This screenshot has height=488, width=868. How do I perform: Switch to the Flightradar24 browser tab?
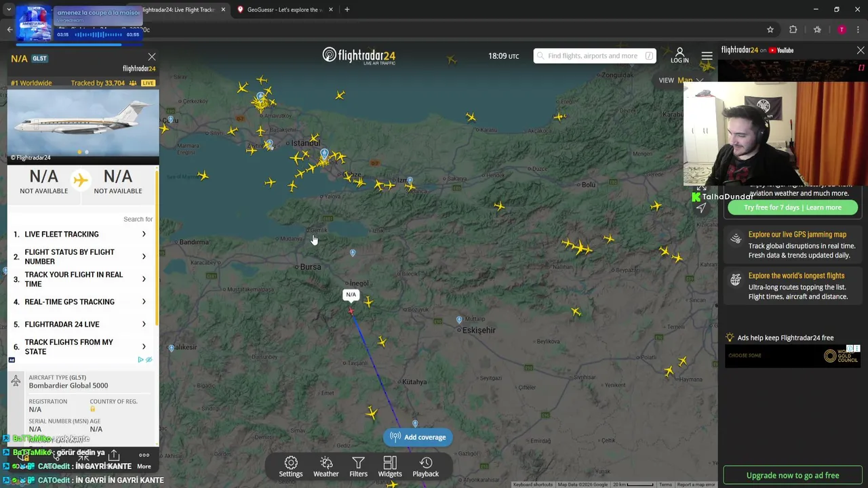coord(178,9)
